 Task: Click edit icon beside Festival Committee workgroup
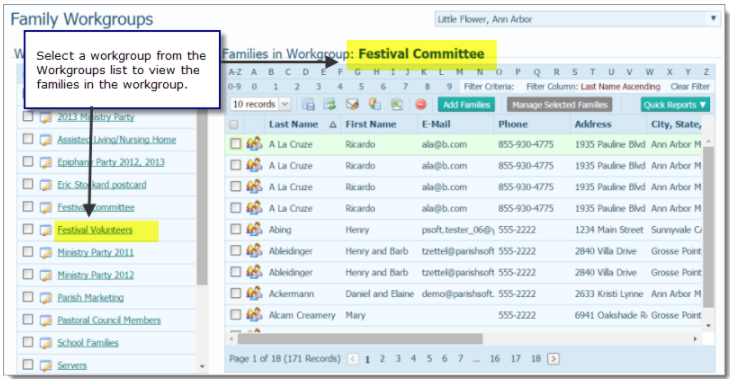46,208
